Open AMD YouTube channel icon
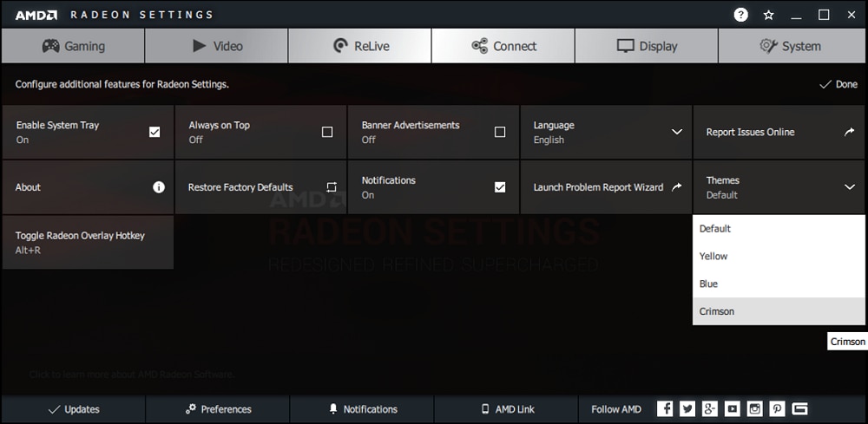Image resolution: width=868 pixels, height=424 pixels. click(733, 409)
